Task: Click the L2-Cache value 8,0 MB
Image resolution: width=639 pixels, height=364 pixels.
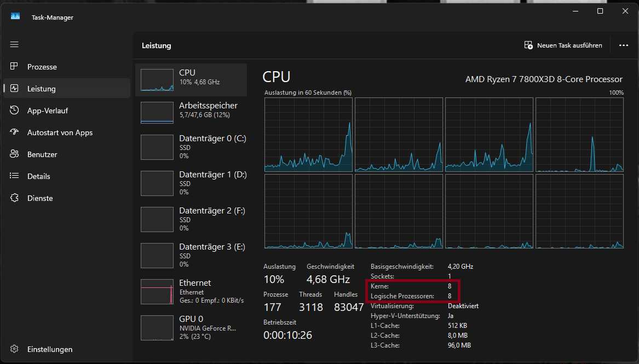Action: click(x=458, y=335)
